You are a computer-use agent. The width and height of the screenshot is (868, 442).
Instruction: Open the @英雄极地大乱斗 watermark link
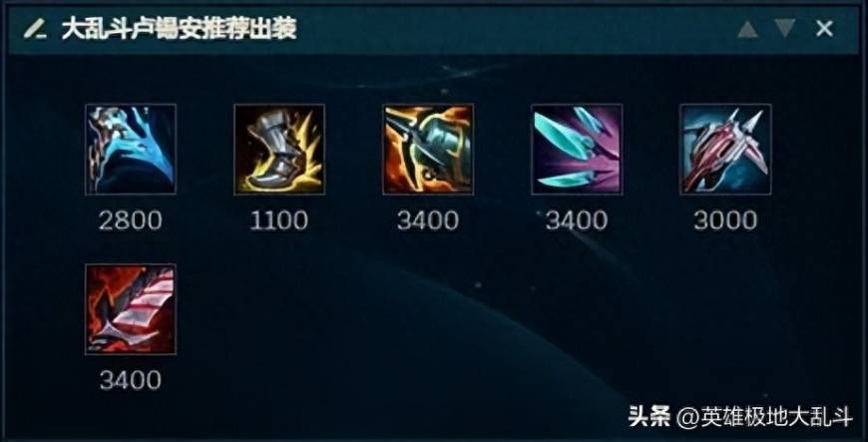[765, 416]
